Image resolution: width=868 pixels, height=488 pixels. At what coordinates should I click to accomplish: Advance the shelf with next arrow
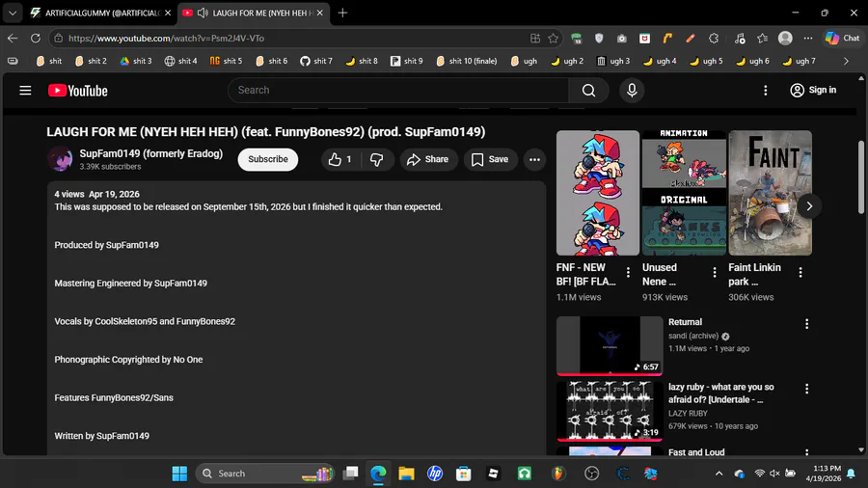tap(809, 206)
